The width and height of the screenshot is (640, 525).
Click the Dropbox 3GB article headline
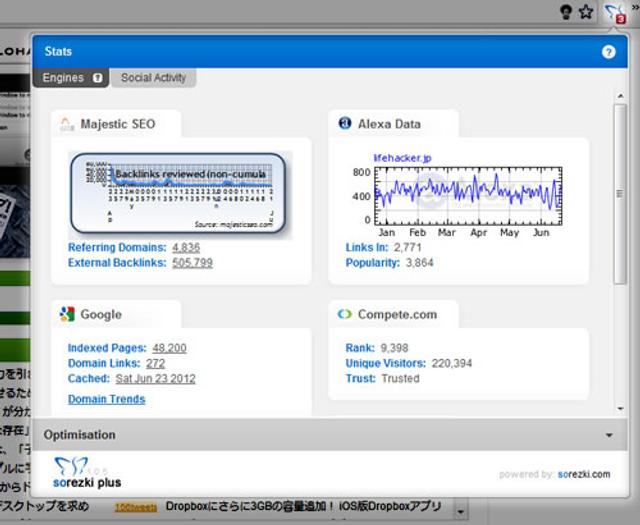click(303, 507)
